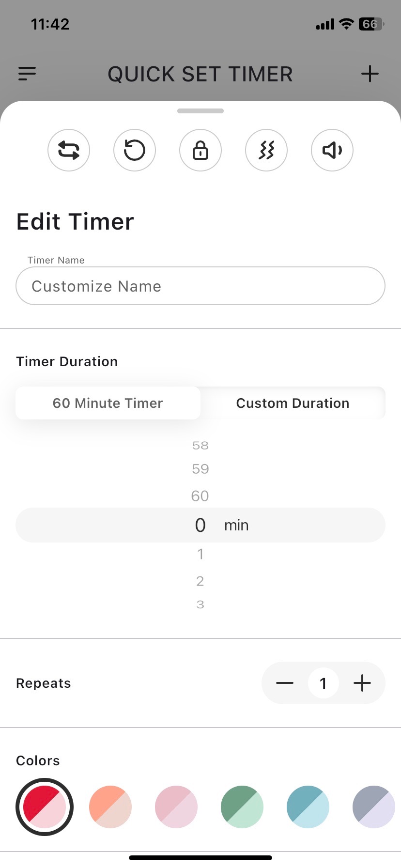
Task: Add a new timer with plus icon
Action: click(x=370, y=74)
